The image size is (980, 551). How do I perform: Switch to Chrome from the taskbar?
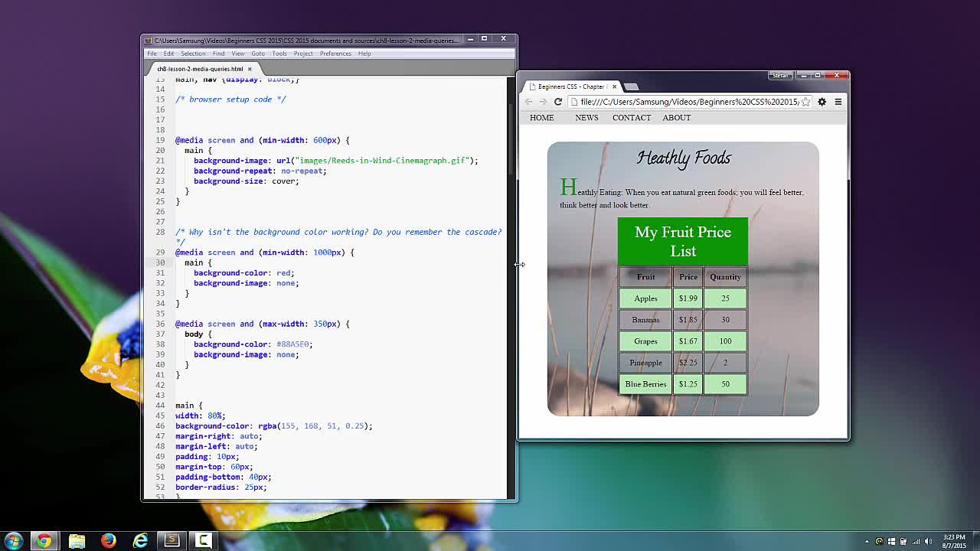44,541
